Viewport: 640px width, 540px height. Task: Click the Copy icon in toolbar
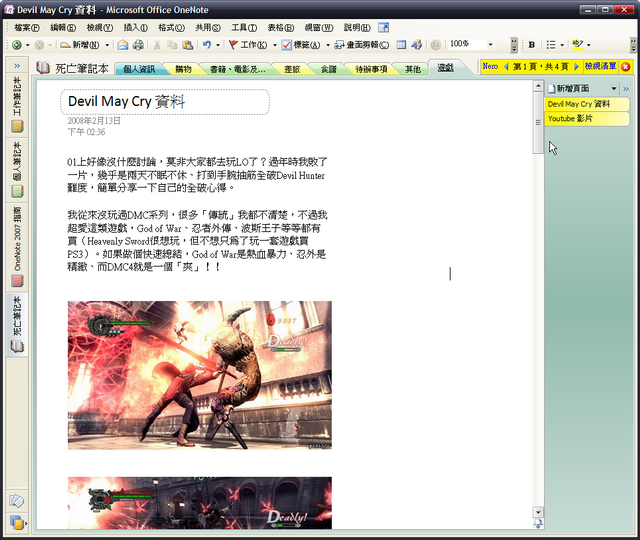[172, 45]
